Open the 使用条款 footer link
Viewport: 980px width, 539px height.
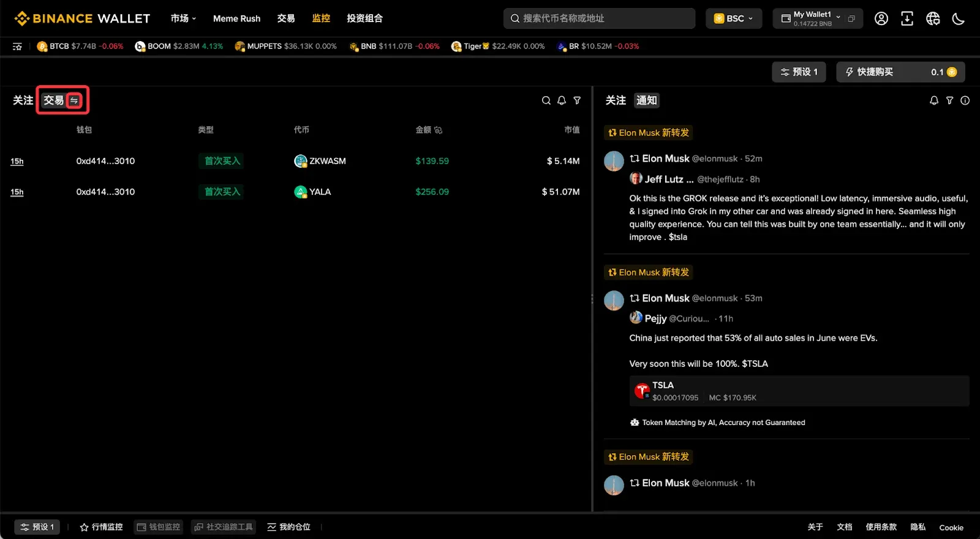point(881,527)
